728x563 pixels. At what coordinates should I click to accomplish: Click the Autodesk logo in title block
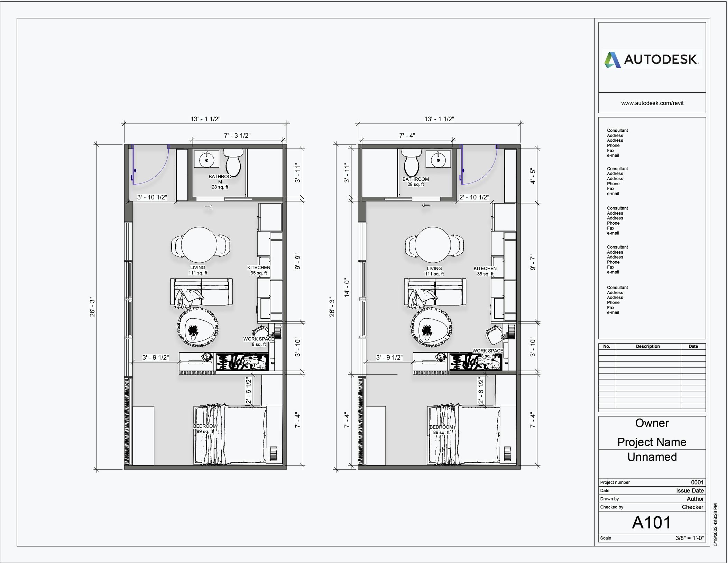click(652, 59)
